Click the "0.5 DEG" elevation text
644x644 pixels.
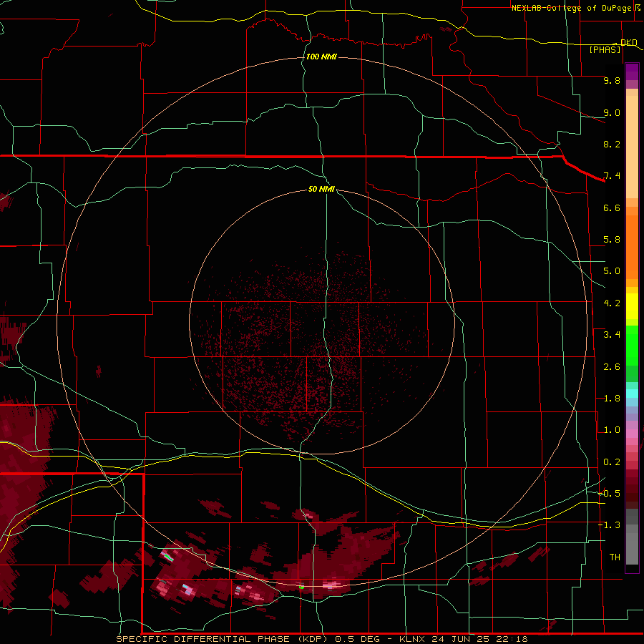(357, 639)
